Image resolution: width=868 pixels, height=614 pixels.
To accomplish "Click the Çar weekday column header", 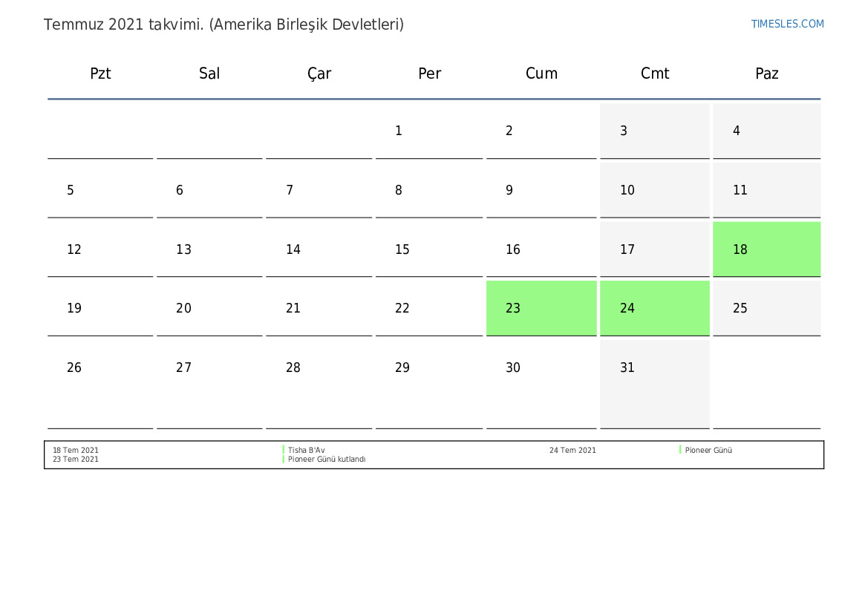I will pos(319,74).
